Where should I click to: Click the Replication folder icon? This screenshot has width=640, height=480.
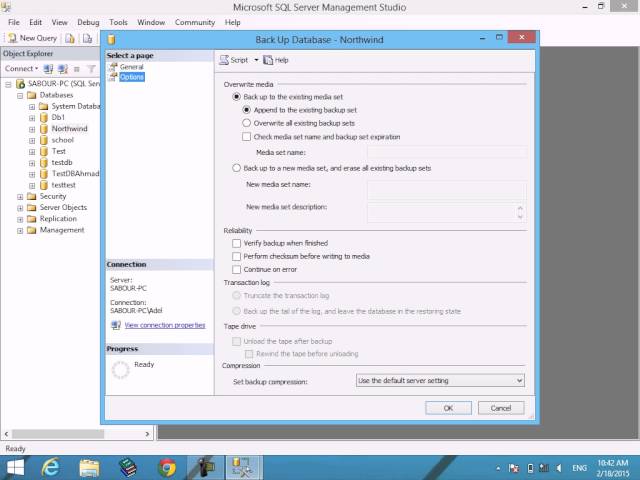31,219
